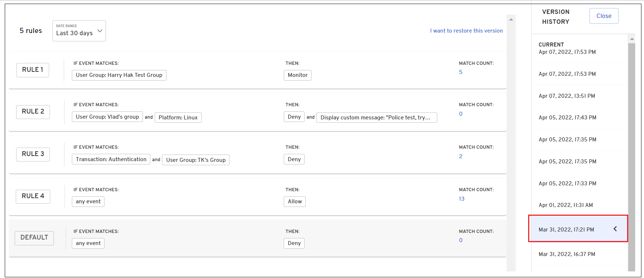
Task: Close the Version History panel
Action: tap(603, 16)
